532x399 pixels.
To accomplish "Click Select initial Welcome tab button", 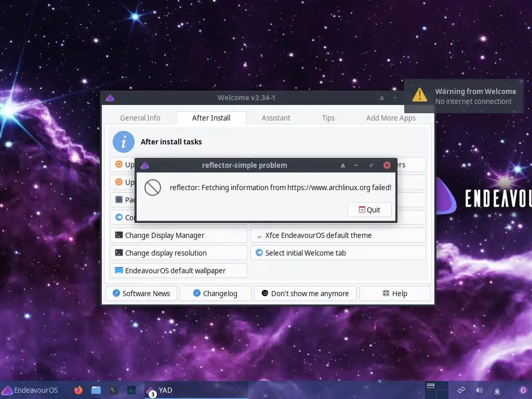I will coord(338,253).
